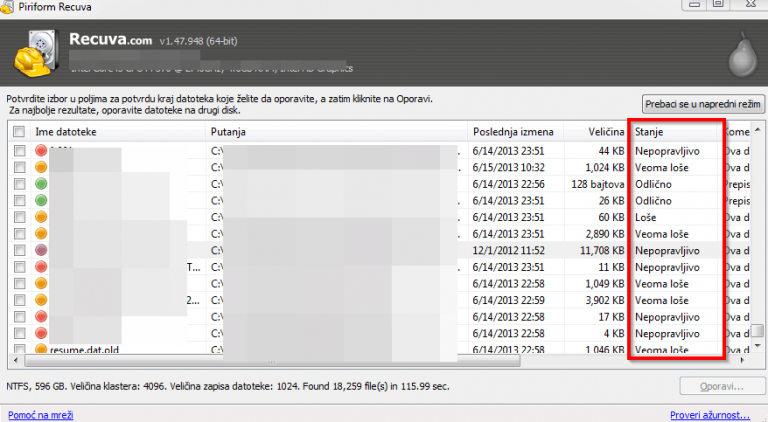Sort by the Ime datoteke column header

point(118,132)
